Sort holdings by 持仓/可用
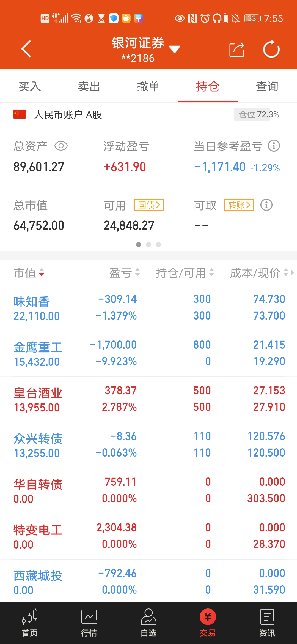Viewport: 297px width, 644px height. 185,273
